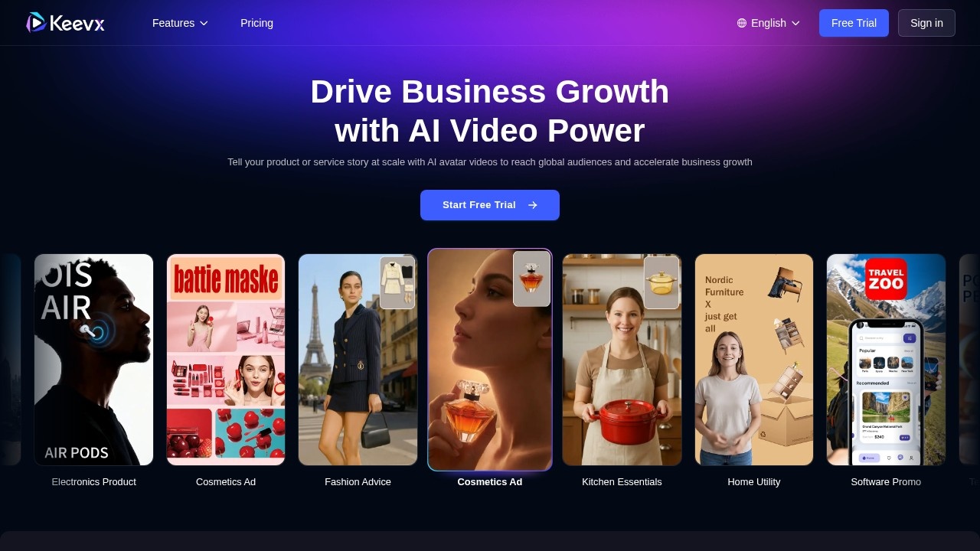The width and height of the screenshot is (980, 551).
Task: Click the Sign in button
Action: [x=926, y=23]
